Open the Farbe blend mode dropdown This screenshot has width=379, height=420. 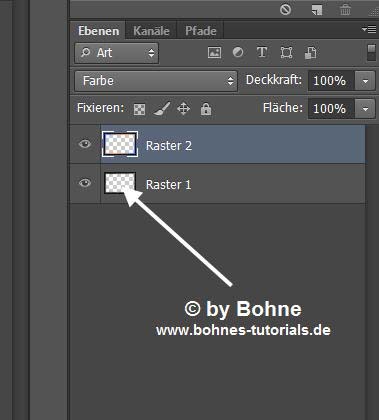(156, 81)
